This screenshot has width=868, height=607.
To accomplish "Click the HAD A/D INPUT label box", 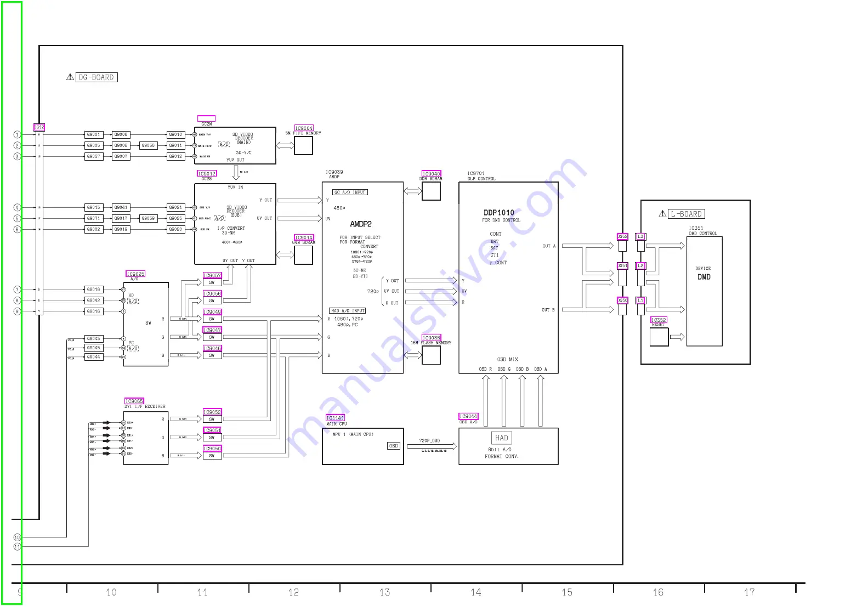I will [348, 311].
